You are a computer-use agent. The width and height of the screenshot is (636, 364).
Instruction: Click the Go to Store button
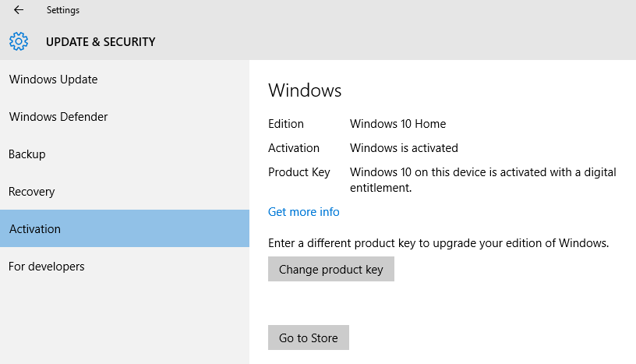pyautogui.click(x=309, y=337)
